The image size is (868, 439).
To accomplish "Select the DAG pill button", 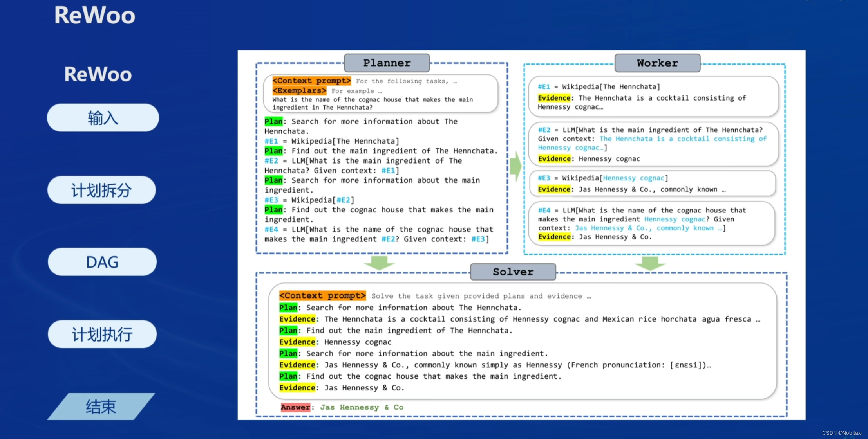I will coord(102,262).
